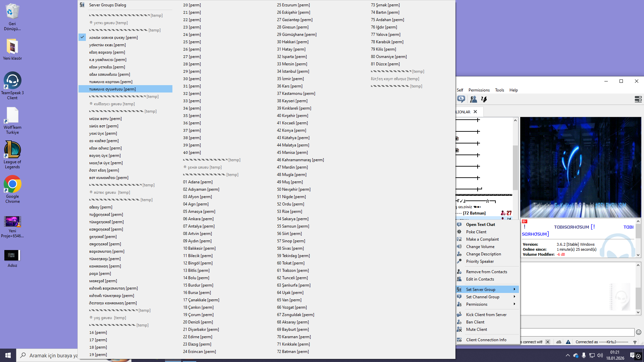Click the client info panel scrollbar
Screen dimensions: 644x362
(x=638, y=231)
